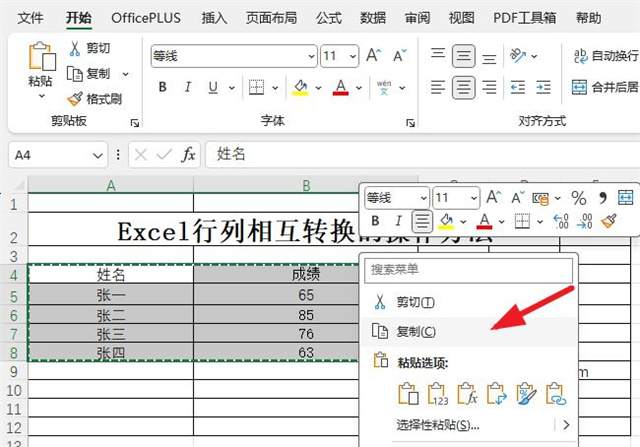
Task: Expand the Paste options arrow under 粘贴
Action: pos(42,97)
